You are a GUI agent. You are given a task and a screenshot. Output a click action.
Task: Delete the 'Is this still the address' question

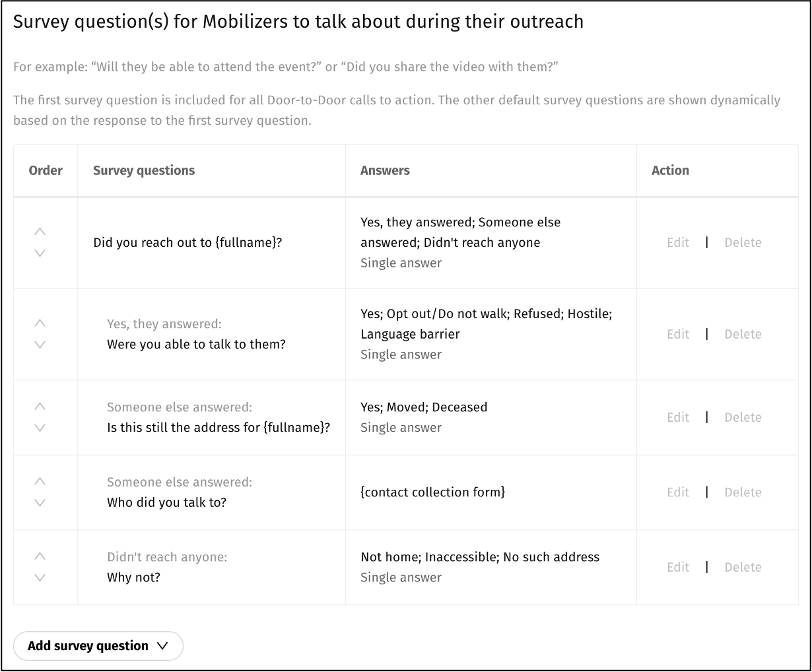point(743,417)
